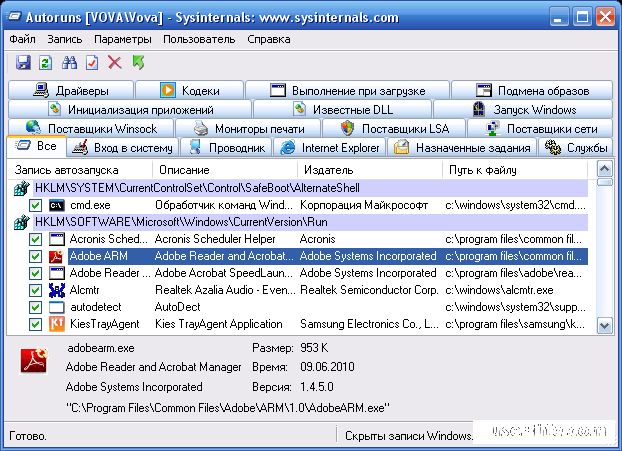The height and width of the screenshot is (451, 622).
Task: Select the HKLM SafeBoot\AlternateShell registry row
Action: (311, 188)
